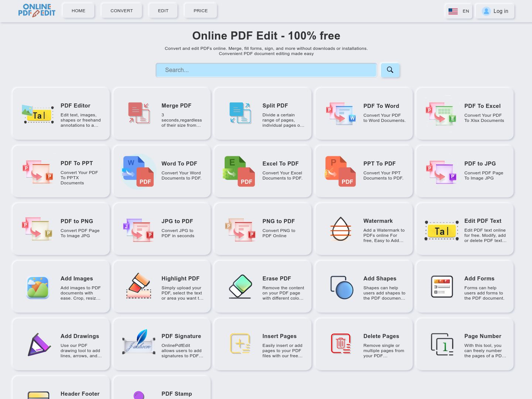Click the Add Drawings title text
Screen dimensions: 532x399
pyautogui.click(x=80, y=336)
